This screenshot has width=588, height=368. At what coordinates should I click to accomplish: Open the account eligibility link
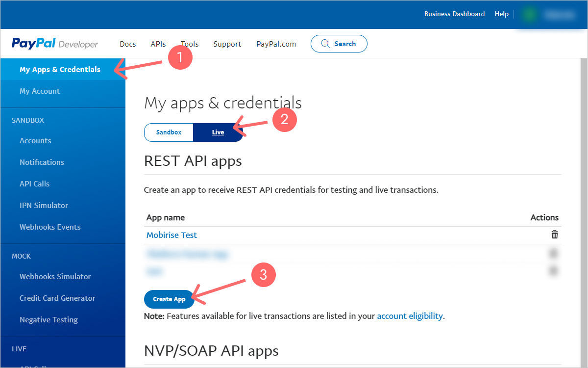(410, 316)
